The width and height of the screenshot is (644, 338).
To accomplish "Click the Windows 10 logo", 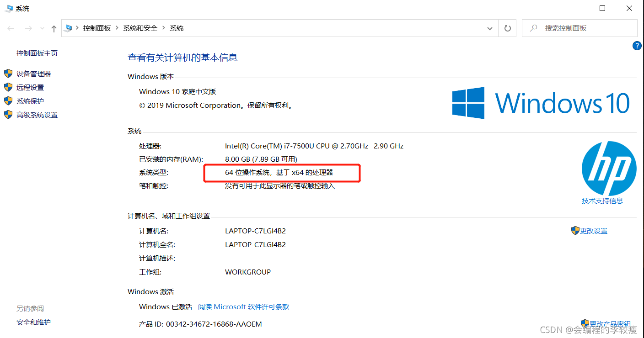I will pos(541,103).
